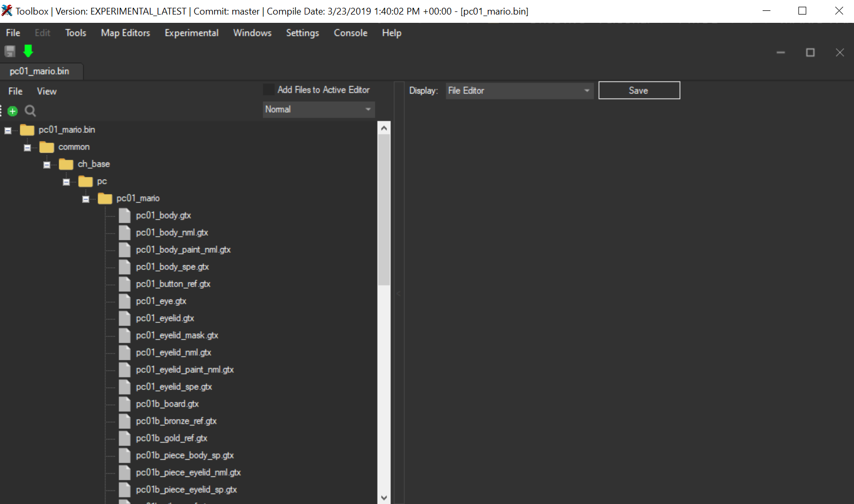Image resolution: width=854 pixels, height=504 pixels.
Task: Switch to the pc01_mario.bin tab
Action: [x=42, y=71]
